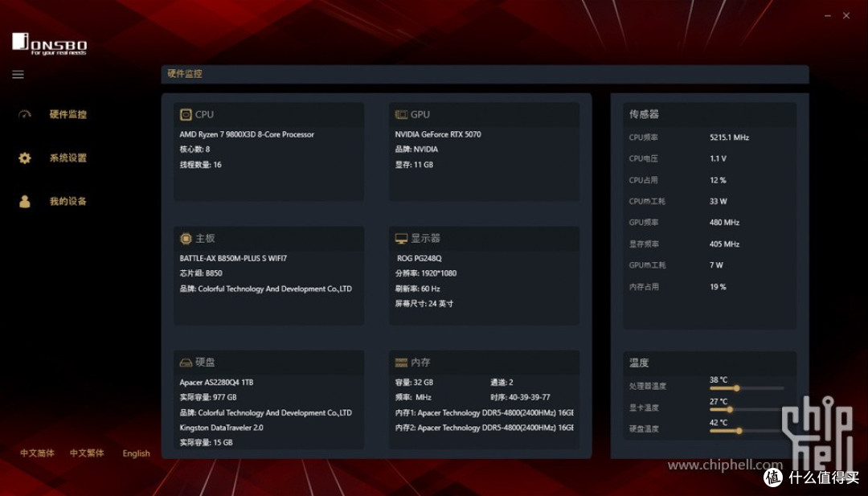This screenshot has width=868, height=496.
Task: Click the motherboard icon
Action: pyautogui.click(x=186, y=239)
